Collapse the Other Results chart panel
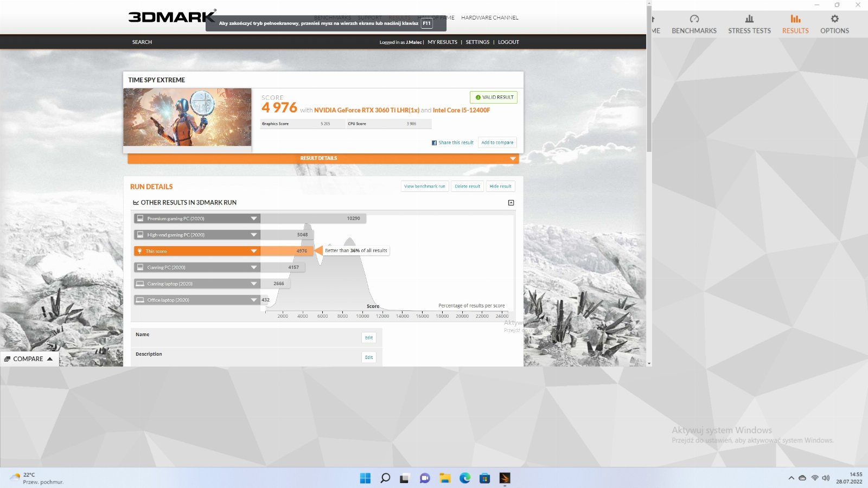Viewport: 868px width, 488px height. click(510, 203)
